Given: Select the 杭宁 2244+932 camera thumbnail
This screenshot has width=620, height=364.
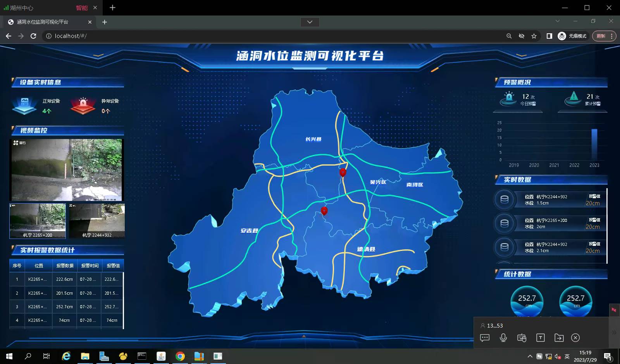Looking at the screenshot, I should pyautogui.click(x=97, y=221).
